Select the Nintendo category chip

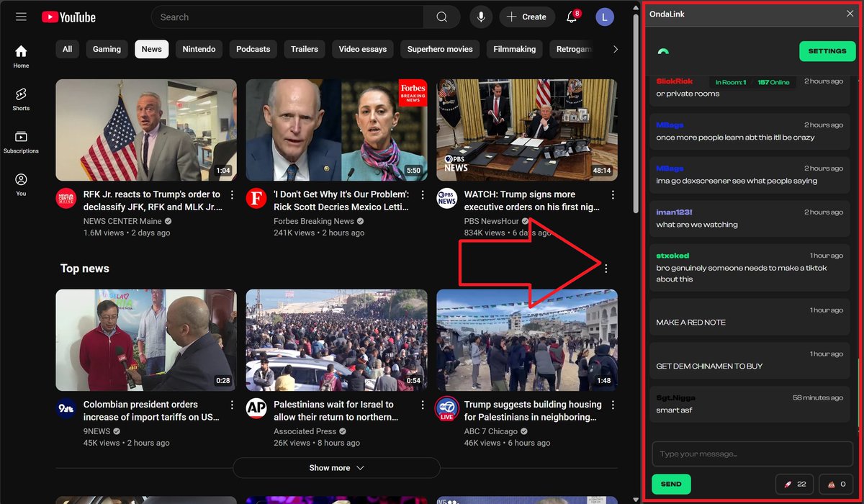tap(199, 49)
